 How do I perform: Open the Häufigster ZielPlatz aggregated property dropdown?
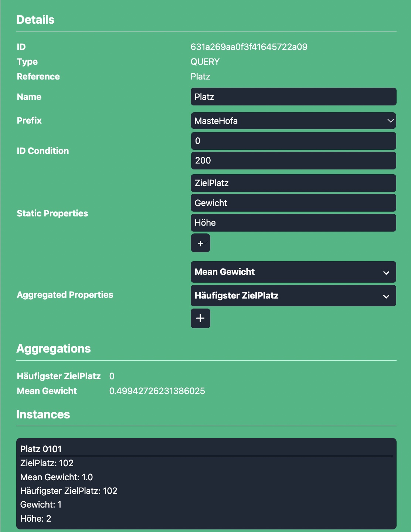(x=293, y=296)
